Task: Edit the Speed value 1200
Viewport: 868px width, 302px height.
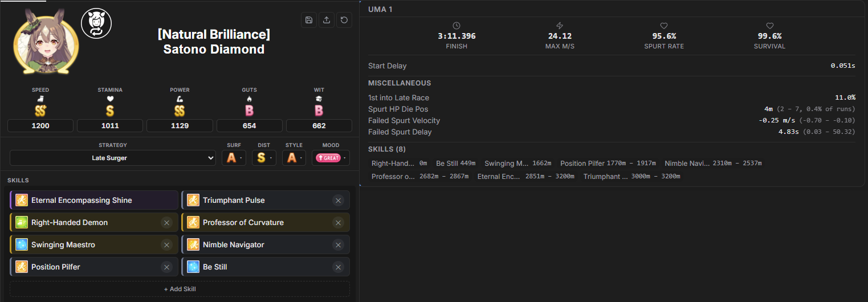Action: (x=40, y=125)
